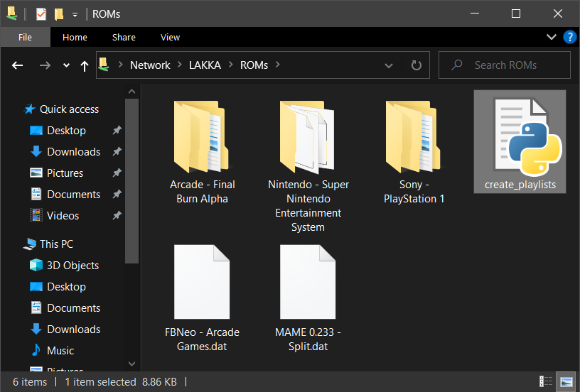This screenshot has height=392, width=580.
Task: Click the folder icon in the address bar
Action: tap(104, 65)
